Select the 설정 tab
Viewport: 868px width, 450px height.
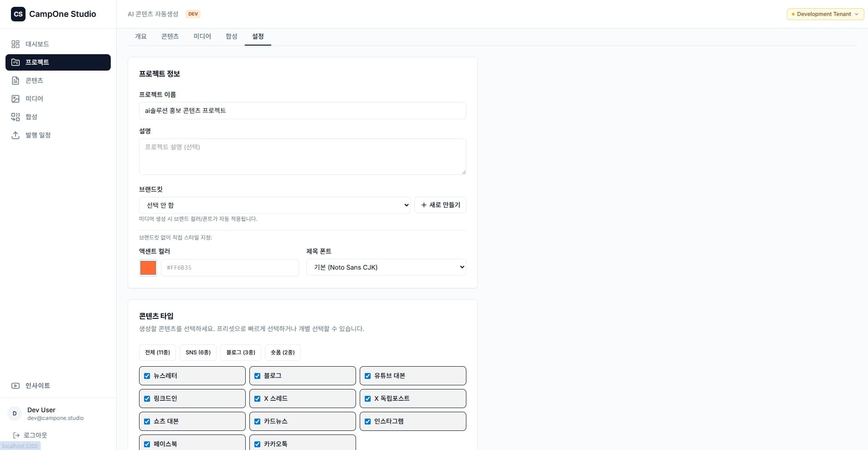coord(258,36)
